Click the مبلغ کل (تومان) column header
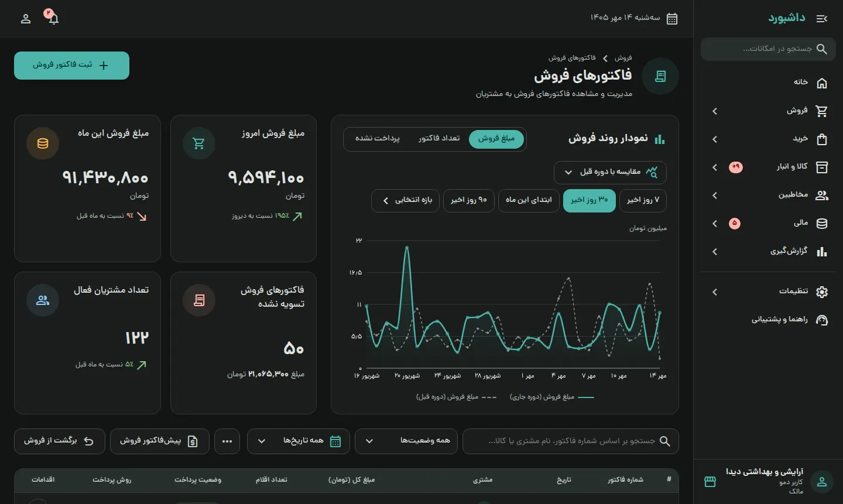 [351, 480]
